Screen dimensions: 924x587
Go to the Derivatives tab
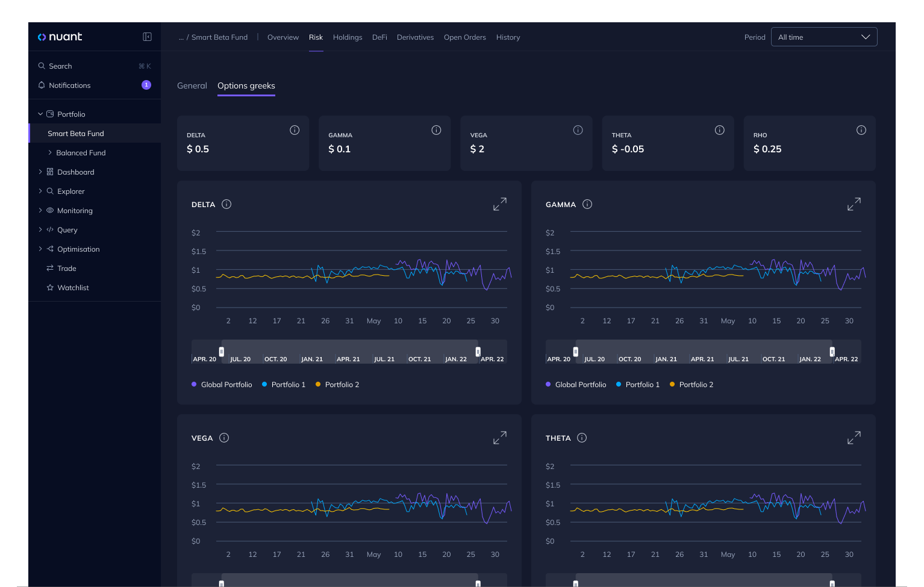tap(415, 37)
